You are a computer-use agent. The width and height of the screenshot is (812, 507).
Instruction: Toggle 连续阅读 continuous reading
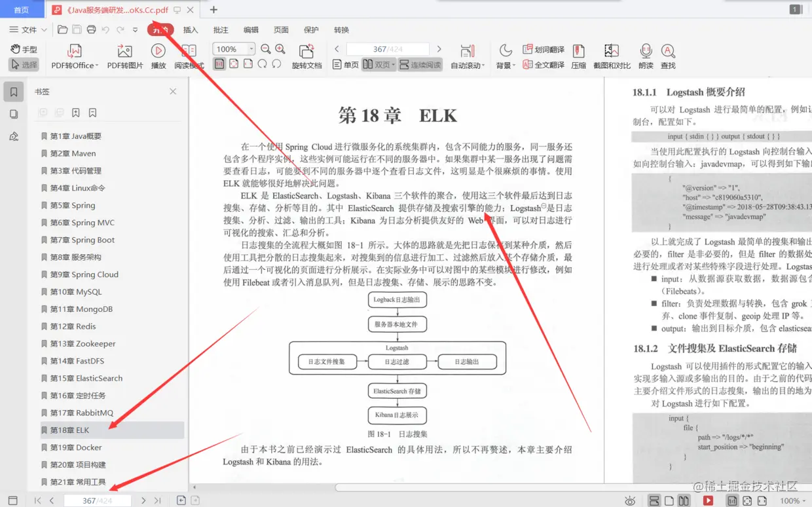click(x=420, y=65)
